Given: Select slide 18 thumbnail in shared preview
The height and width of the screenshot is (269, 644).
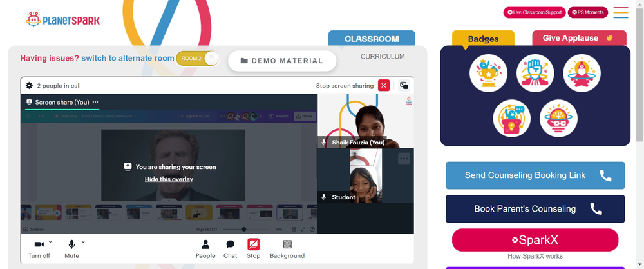Looking at the screenshot, I should [x=290, y=213].
